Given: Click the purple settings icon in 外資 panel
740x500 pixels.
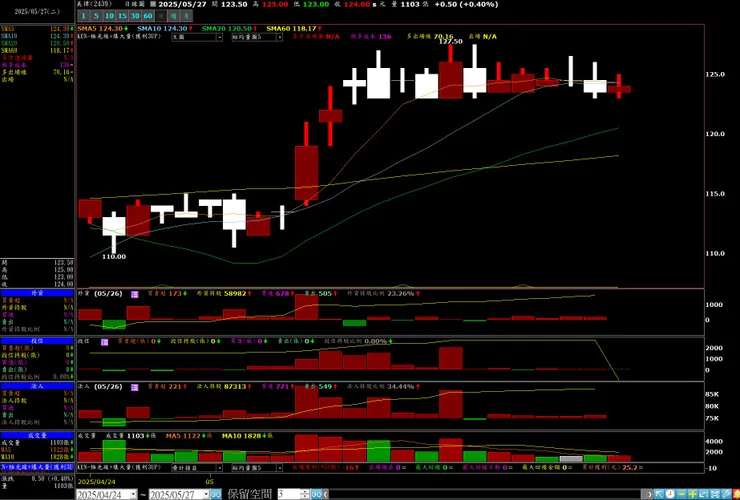Looking at the screenshot, I should coord(135,294).
